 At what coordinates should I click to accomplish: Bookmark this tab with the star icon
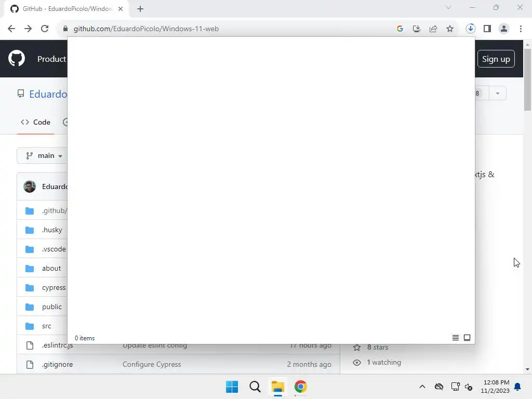(x=450, y=29)
